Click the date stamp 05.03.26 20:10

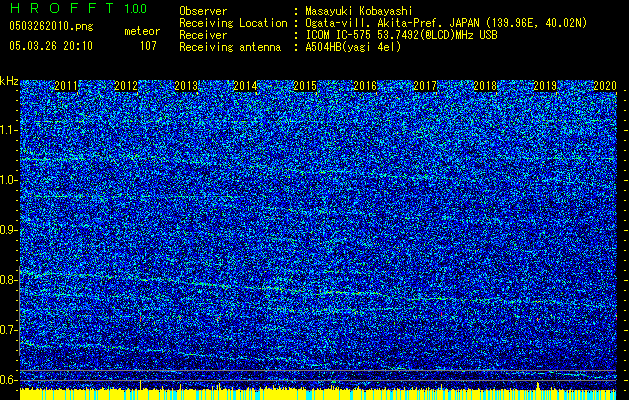[51, 46]
